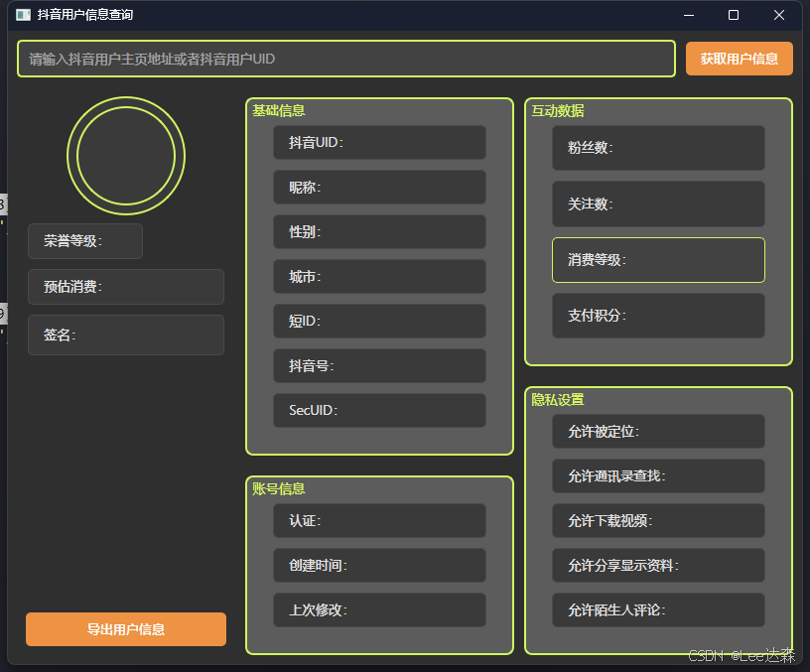Click the 允许下载视频 field
The width and height of the screenshot is (810, 672).
click(x=659, y=521)
